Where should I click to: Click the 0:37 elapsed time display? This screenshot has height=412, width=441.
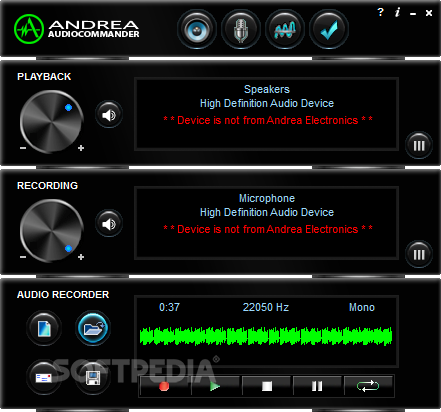point(169,307)
